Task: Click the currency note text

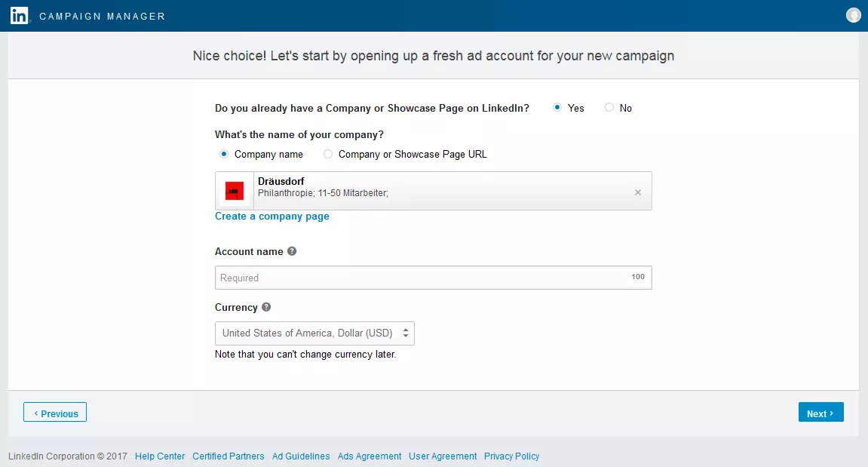Action: (x=305, y=354)
